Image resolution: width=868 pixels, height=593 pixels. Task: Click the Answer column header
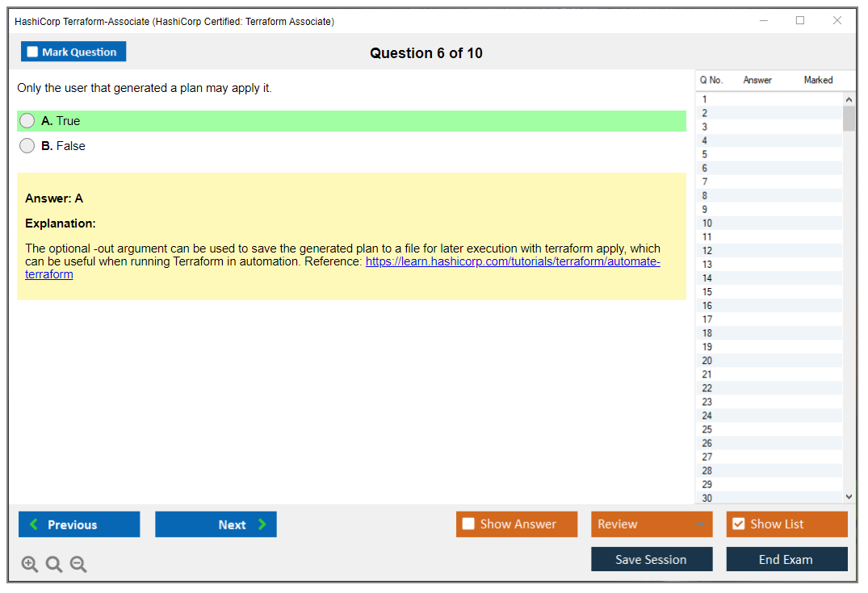click(757, 80)
